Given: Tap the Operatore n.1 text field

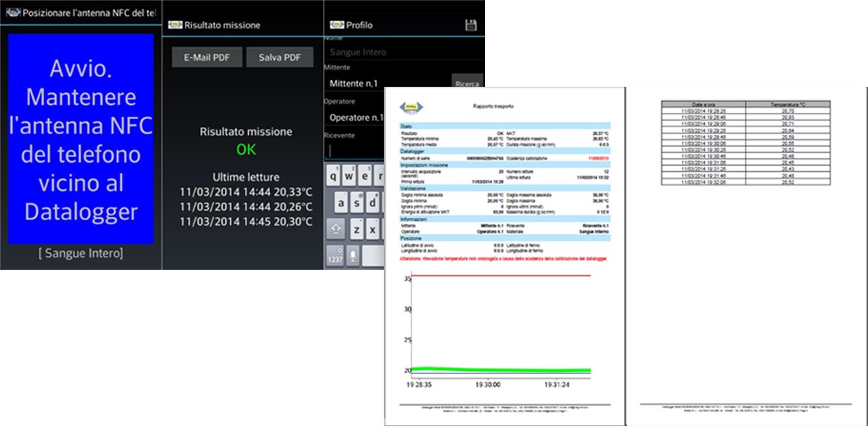Looking at the screenshot, I should point(355,118).
